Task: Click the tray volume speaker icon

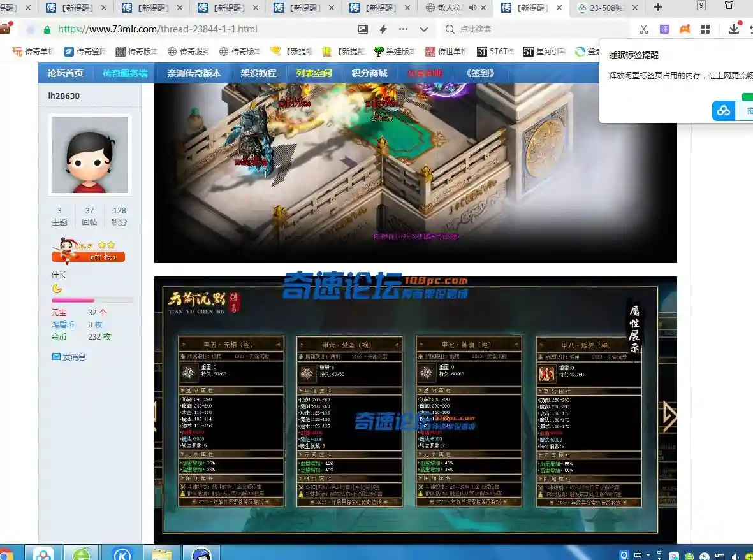Action: 735,556
